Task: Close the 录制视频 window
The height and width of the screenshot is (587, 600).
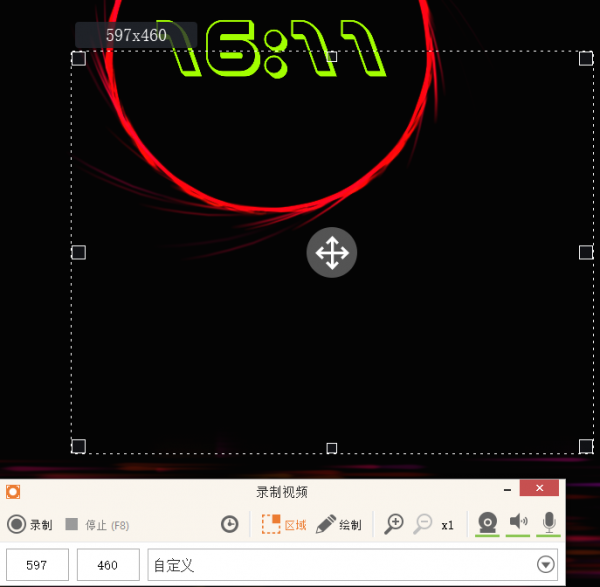Action: coord(539,488)
